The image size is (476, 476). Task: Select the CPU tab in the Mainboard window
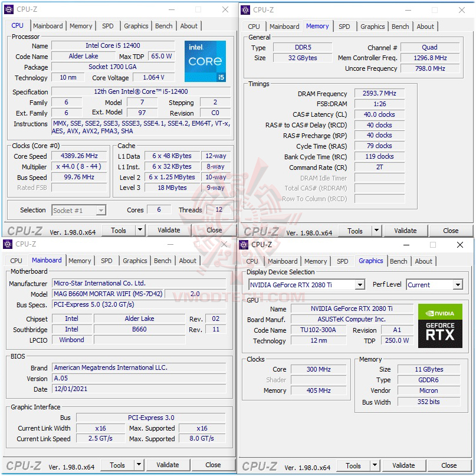[x=16, y=260]
